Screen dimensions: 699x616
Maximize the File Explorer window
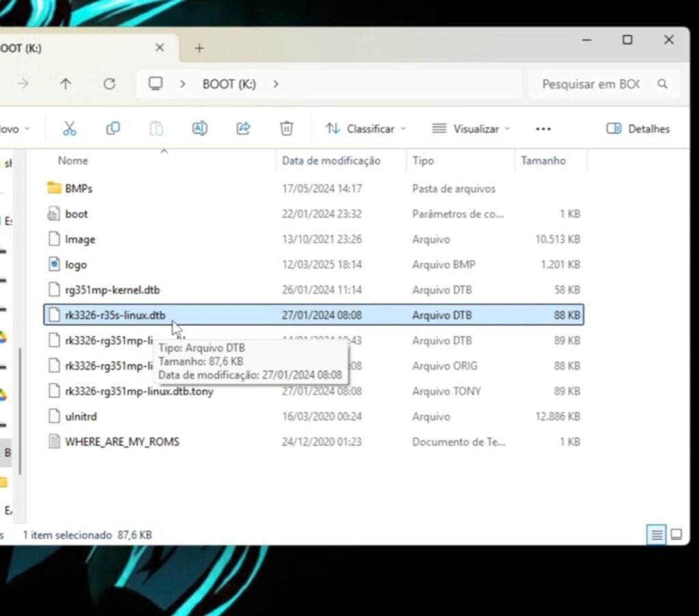(627, 40)
